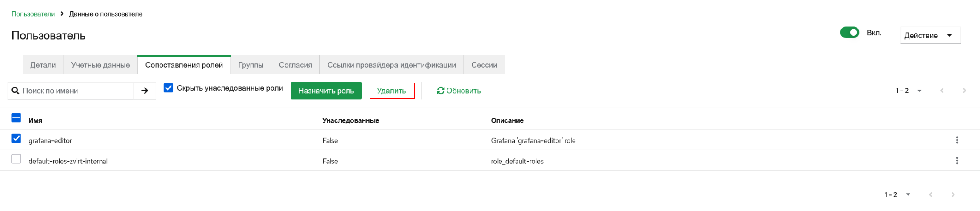Toggle the Вкл. user enabled switch
Screen dimensions: 980x211
coord(849,33)
